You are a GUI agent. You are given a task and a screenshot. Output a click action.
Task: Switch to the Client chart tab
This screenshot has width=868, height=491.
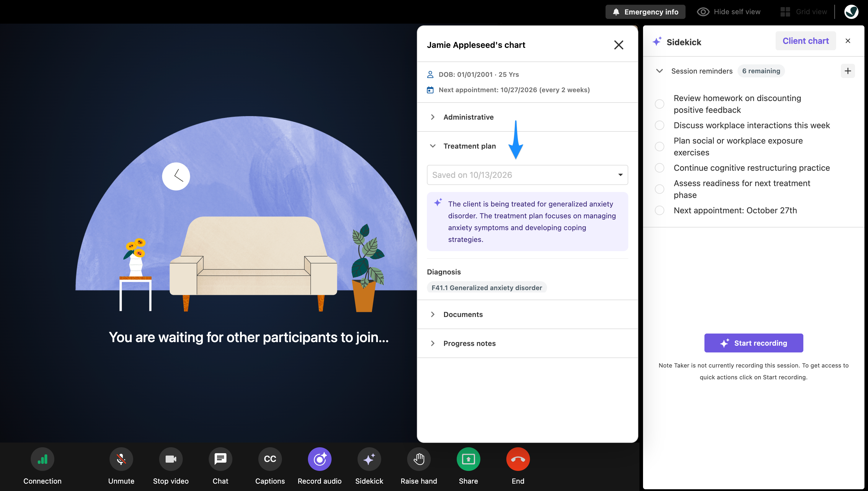[805, 41]
